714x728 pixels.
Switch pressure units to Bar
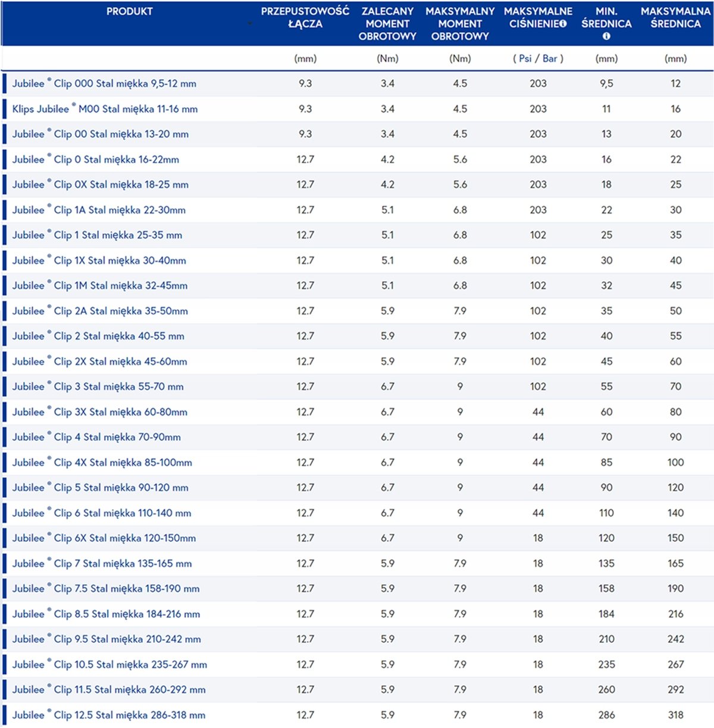pos(550,58)
